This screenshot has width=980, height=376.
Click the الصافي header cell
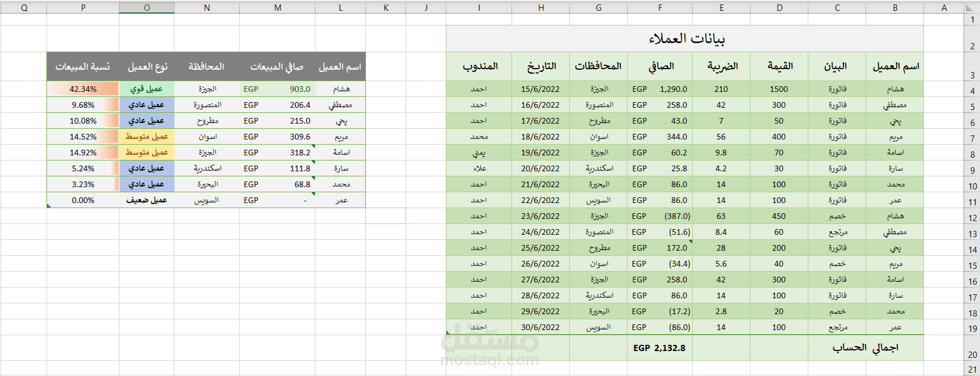pos(660,66)
